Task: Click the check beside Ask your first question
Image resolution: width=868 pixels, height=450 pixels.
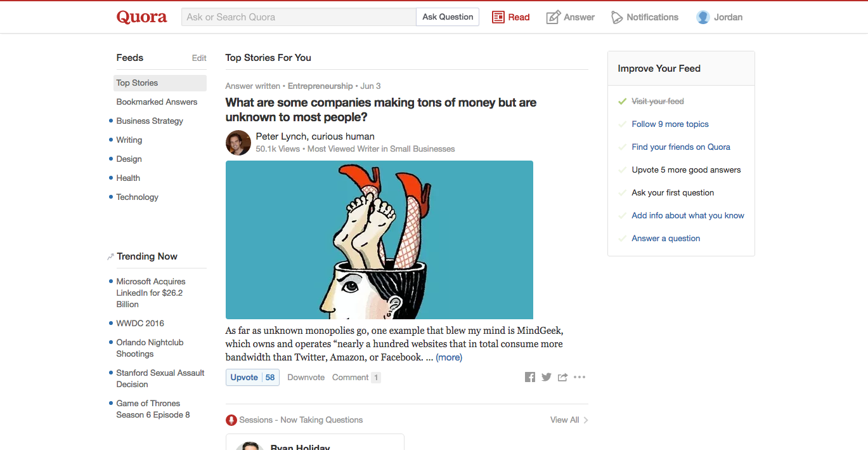Action: click(x=622, y=193)
